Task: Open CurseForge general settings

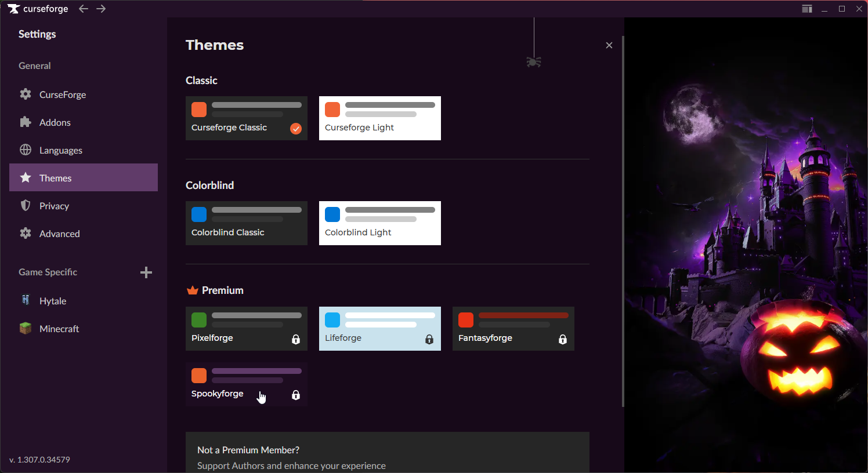Action: click(84, 94)
